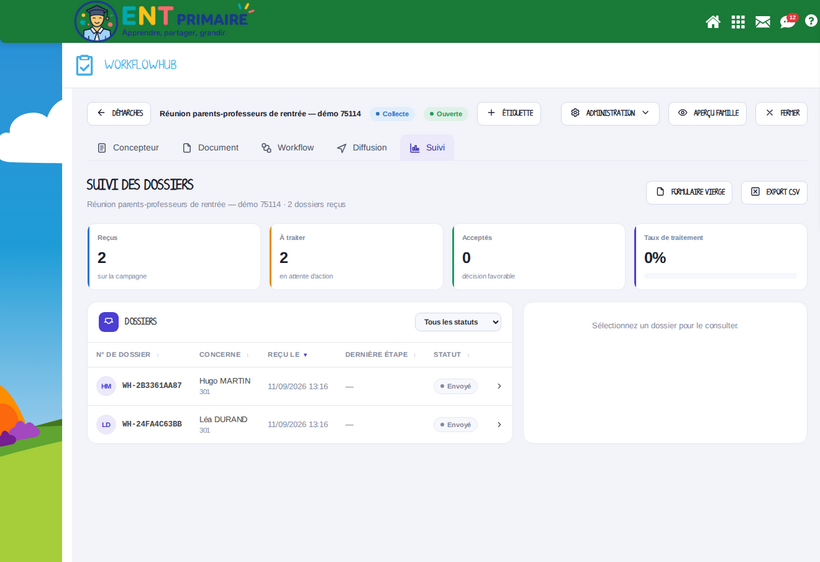Sort by Dernière étape column header
The width and height of the screenshot is (820, 562).
pyautogui.click(x=380, y=355)
